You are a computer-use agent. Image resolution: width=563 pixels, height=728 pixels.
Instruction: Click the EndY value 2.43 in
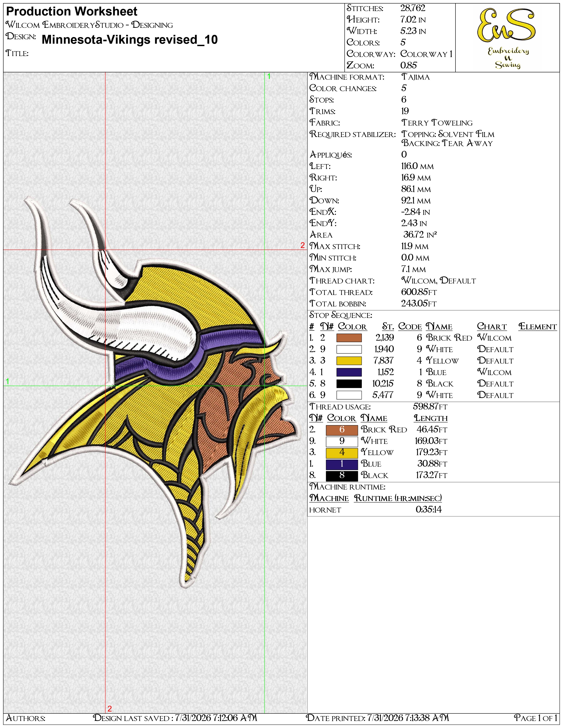click(x=414, y=223)
